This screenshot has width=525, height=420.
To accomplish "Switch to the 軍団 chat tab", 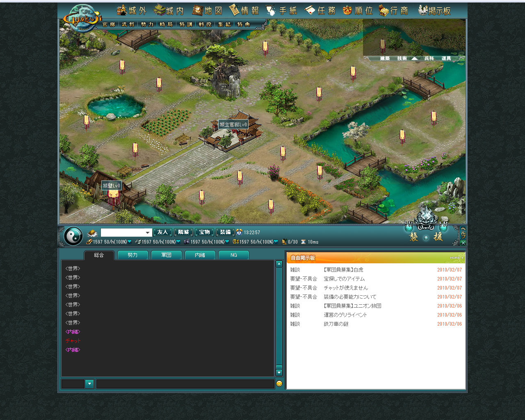I will (x=166, y=255).
